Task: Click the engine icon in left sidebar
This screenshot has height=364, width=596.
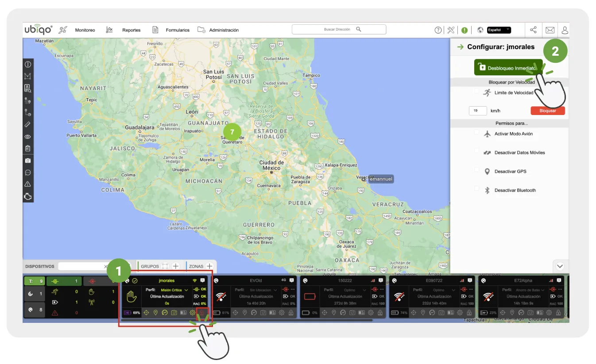Action: click(28, 196)
